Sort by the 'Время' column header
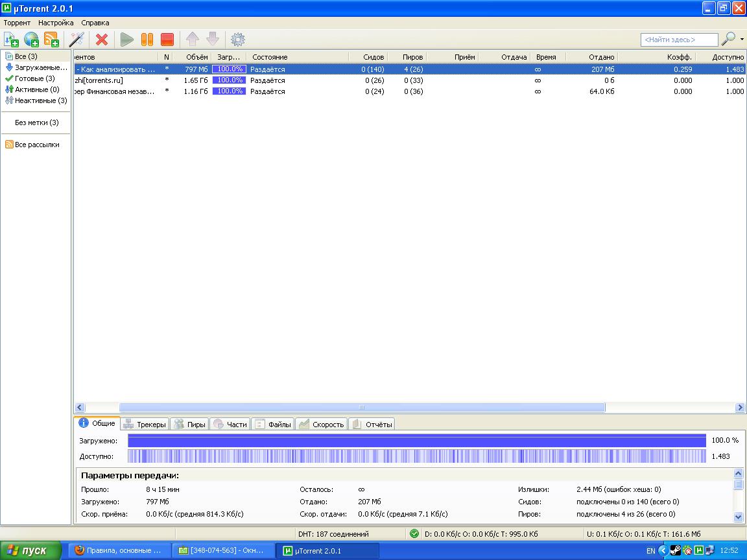747x560 pixels. (547, 57)
